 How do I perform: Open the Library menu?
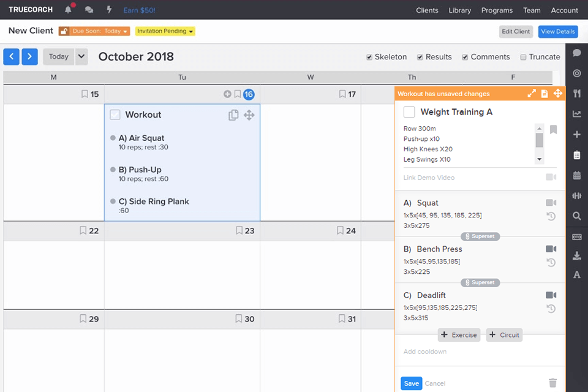pyautogui.click(x=460, y=10)
